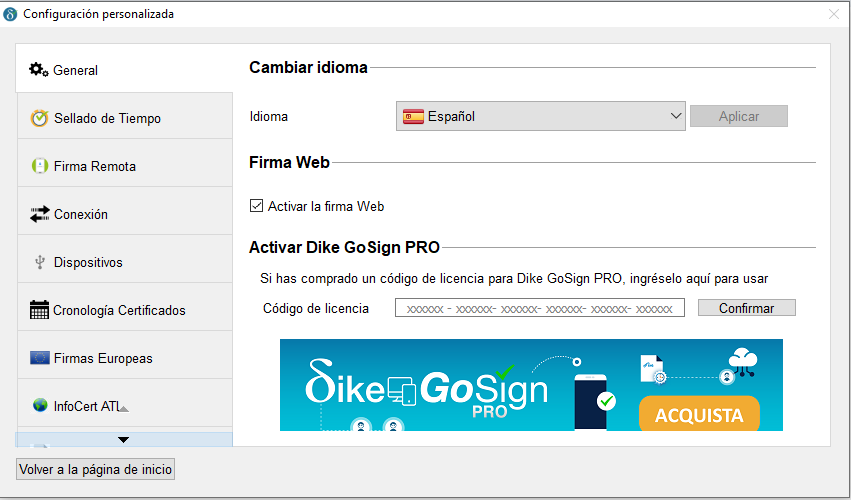Click the Sellado de Tiempo clock icon
The width and height of the screenshot is (851, 500).
tap(39, 118)
